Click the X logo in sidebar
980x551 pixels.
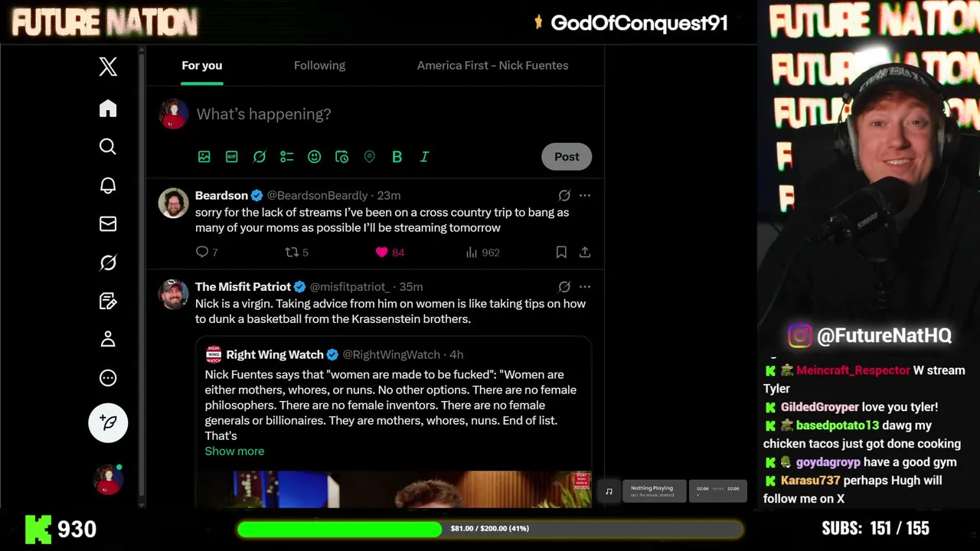tap(108, 67)
